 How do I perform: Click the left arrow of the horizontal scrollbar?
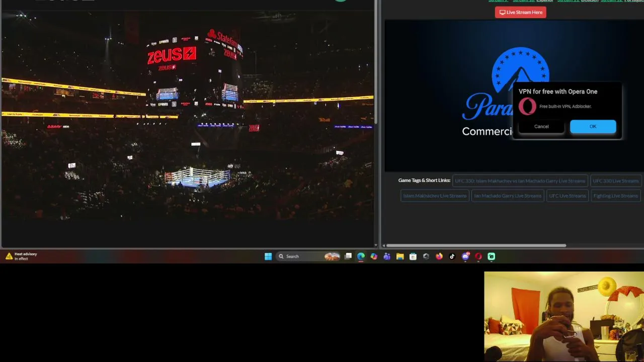384,245
